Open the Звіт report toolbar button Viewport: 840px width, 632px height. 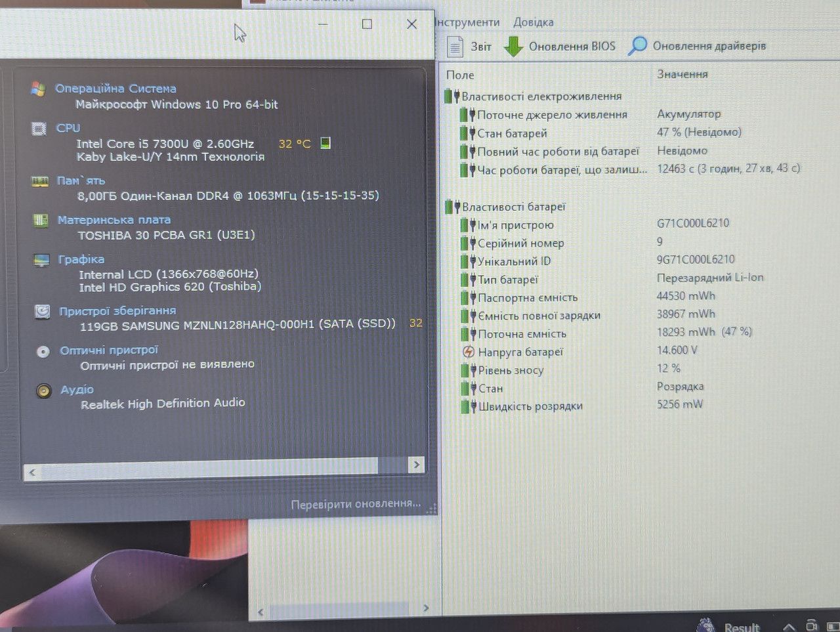[469, 47]
